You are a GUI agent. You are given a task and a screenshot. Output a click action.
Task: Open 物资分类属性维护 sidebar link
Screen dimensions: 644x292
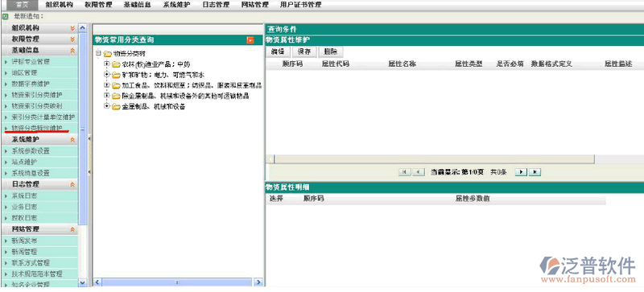[37, 128]
